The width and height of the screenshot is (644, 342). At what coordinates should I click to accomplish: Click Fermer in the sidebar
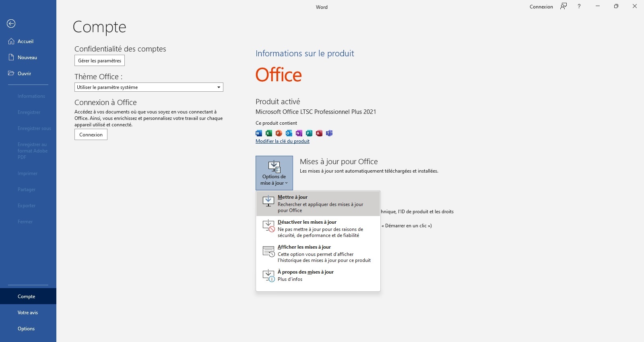coord(28,222)
